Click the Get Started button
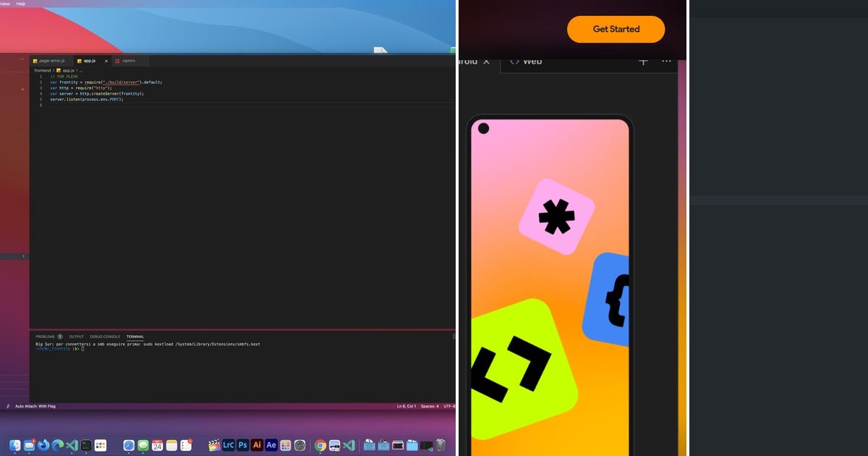 (616, 29)
